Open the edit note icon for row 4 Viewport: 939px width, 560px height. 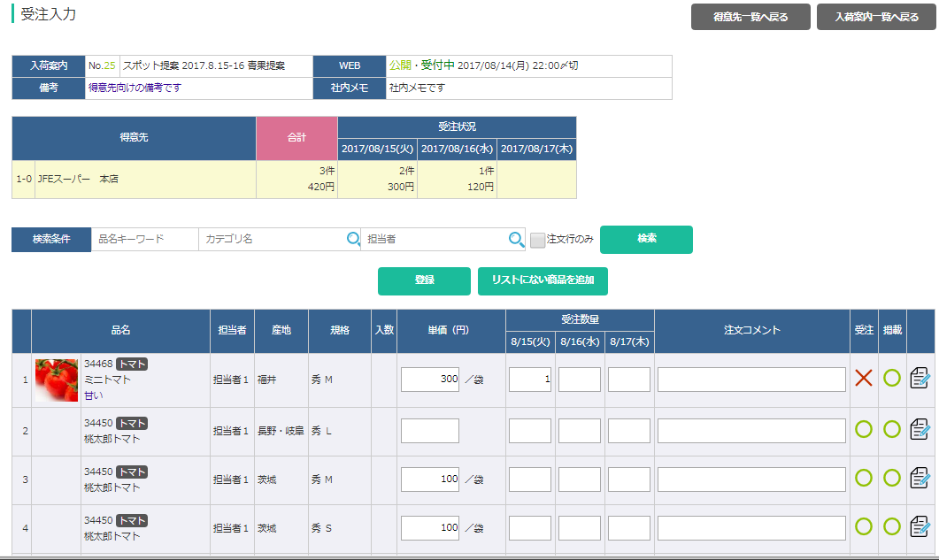coord(920,527)
